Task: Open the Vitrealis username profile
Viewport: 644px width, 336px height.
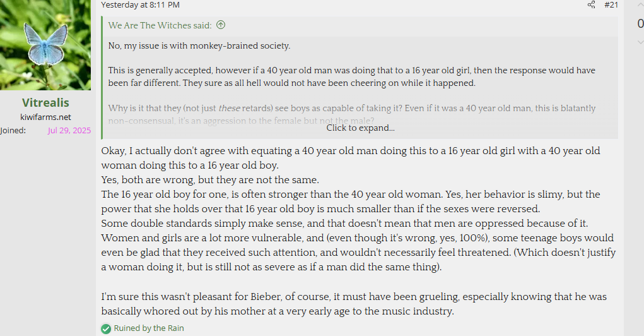Action: coord(45,102)
